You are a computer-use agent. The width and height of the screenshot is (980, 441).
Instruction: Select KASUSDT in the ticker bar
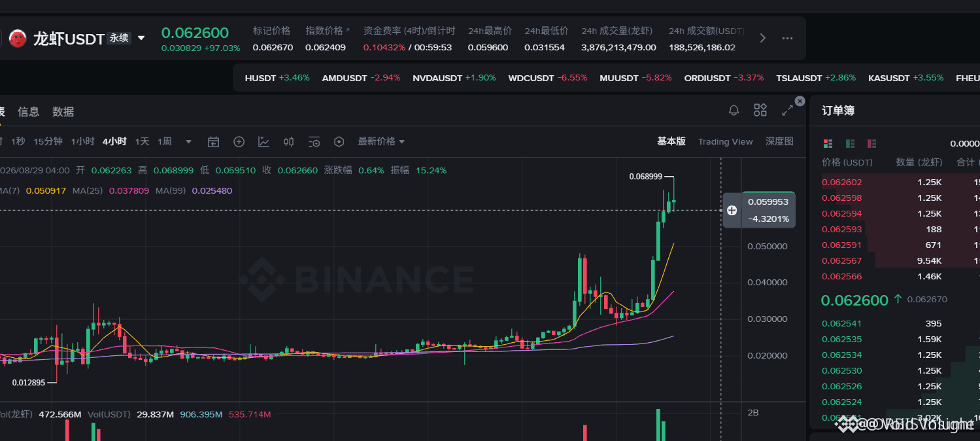pos(906,78)
